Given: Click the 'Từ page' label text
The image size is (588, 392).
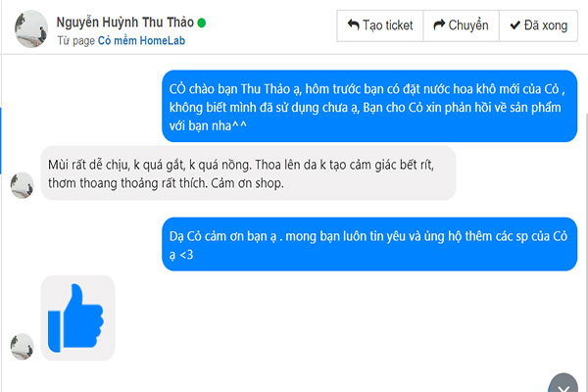Looking at the screenshot, I should pyautogui.click(x=76, y=40).
